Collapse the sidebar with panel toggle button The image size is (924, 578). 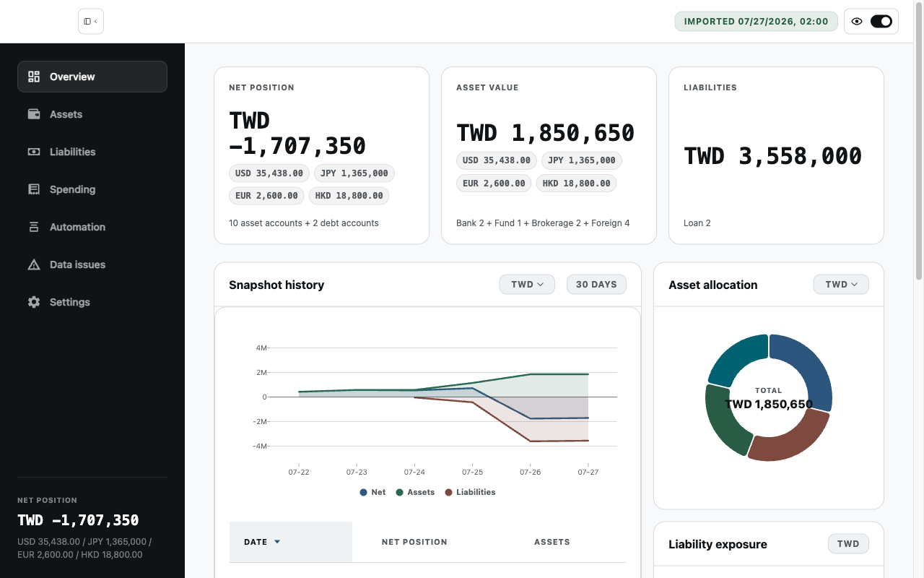[x=91, y=22]
